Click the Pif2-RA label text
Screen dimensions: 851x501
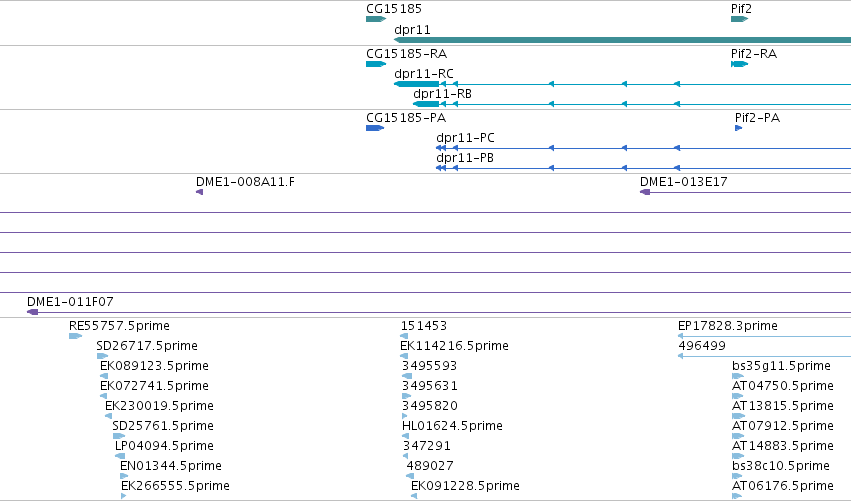point(754,54)
